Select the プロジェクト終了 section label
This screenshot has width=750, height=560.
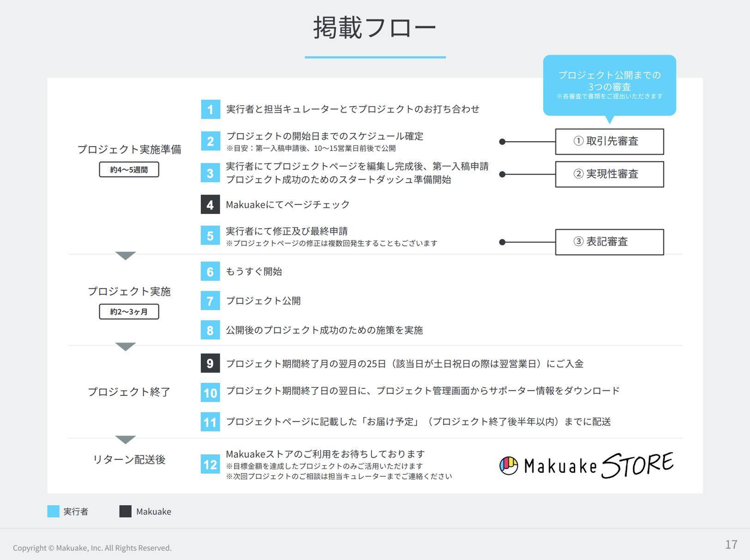pyautogui.click(x=129, y=392)
